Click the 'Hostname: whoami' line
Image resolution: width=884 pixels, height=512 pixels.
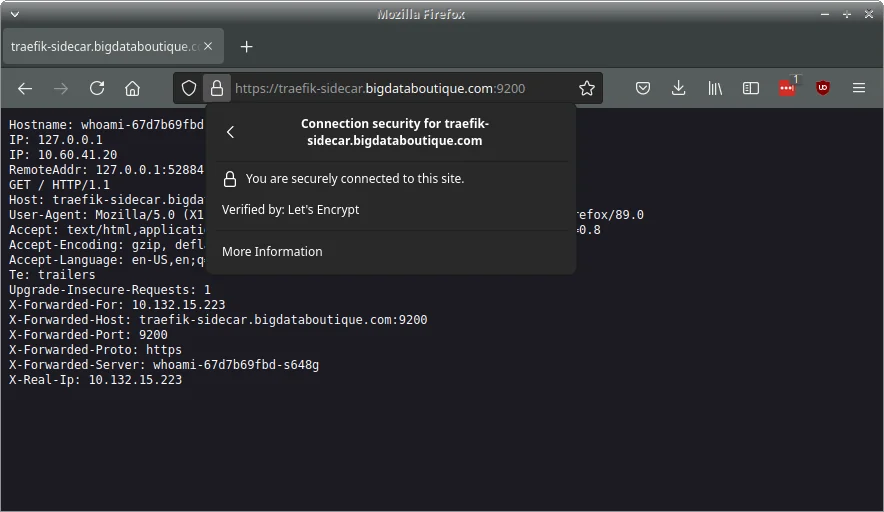(106, 125)
